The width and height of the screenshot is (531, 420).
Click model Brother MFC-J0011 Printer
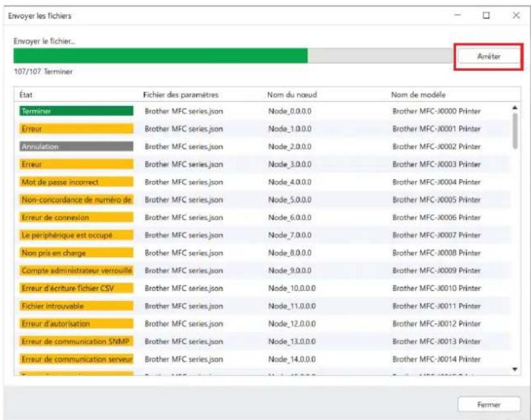(x=437, y=306)
